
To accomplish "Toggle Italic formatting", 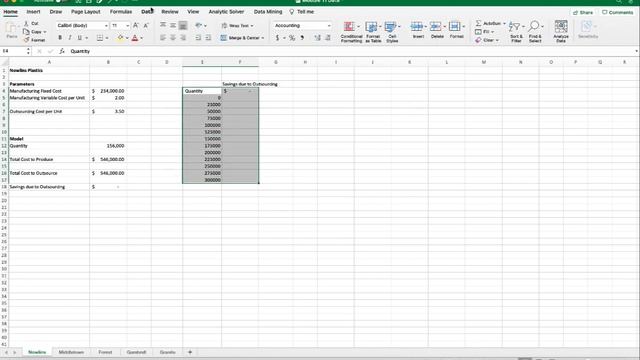I will [70, 38].
